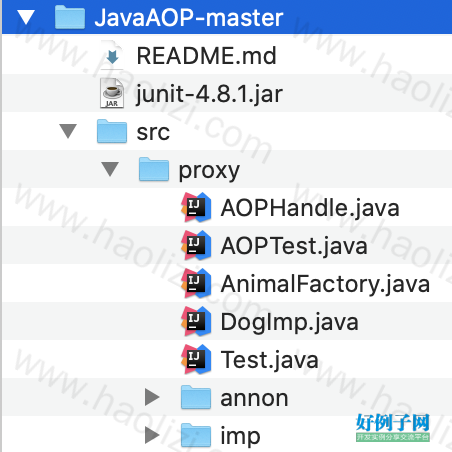Viewport: 452px width, 452px height.
Task: Select the AnimalFactory.java file name
Action: tap(325, 285)
